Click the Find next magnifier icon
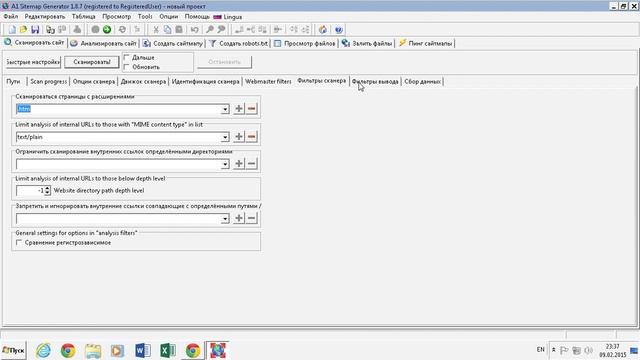 221,29
